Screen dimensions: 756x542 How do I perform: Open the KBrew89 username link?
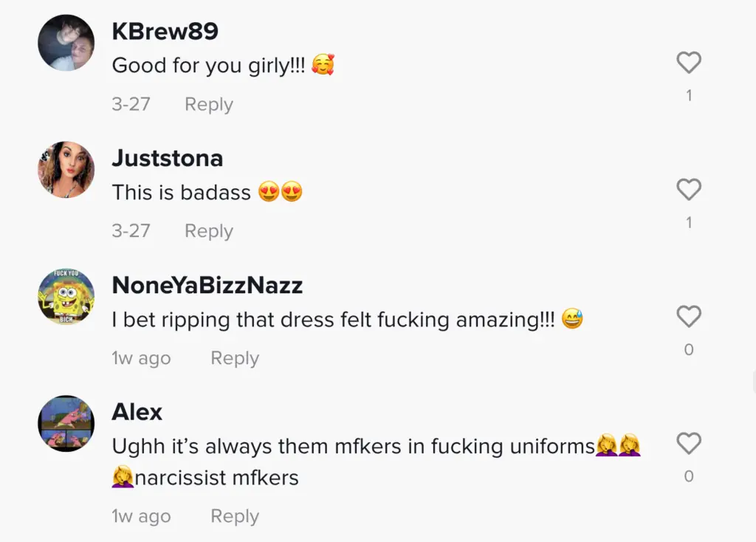(x=165, y=31)
